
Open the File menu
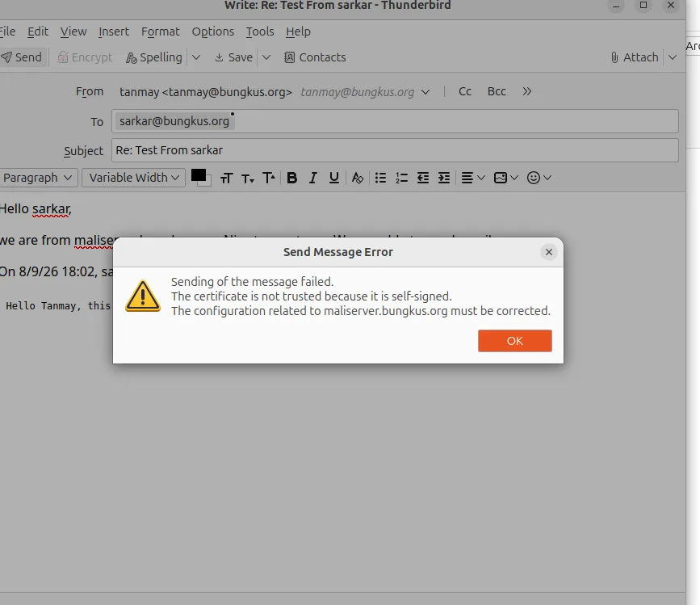7,32
